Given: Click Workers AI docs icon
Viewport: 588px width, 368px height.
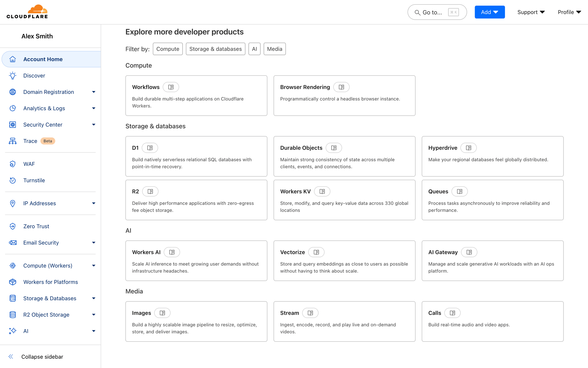Looking at the screenshot, I should click(x=172, y=252).
